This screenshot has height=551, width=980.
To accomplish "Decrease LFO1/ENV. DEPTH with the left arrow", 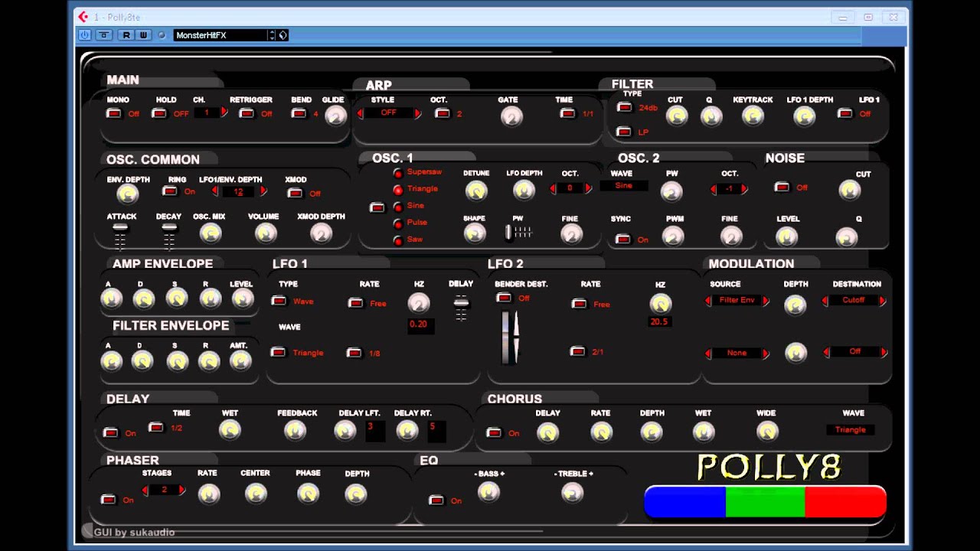I will [215, 191].
